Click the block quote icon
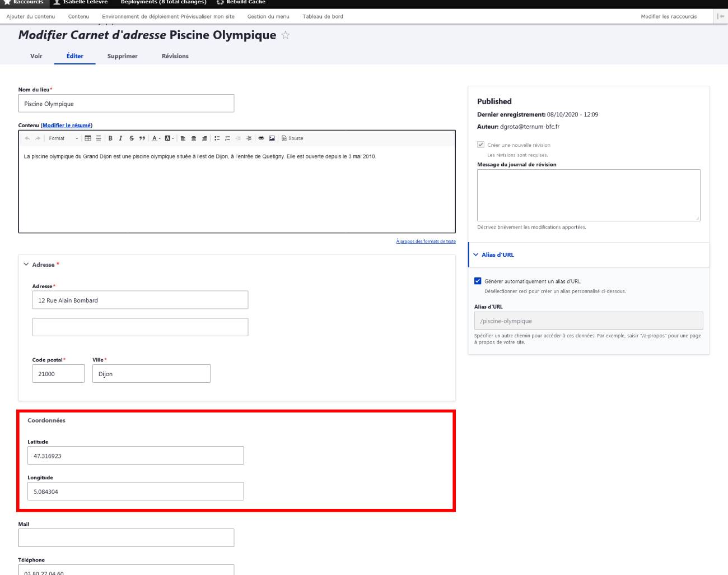 click(x=142, y=138)
